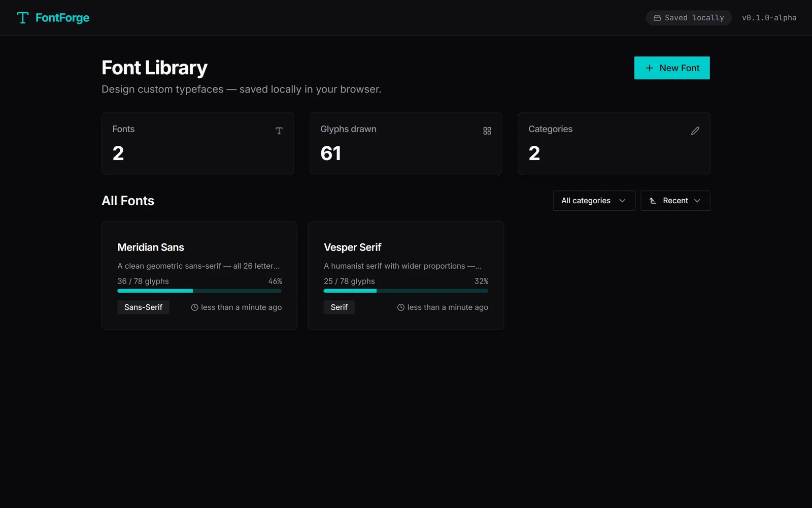Screen dimensions: 812x508
Task: Click the T icon on Fonts stat card
Action: [x=279, y=131]
